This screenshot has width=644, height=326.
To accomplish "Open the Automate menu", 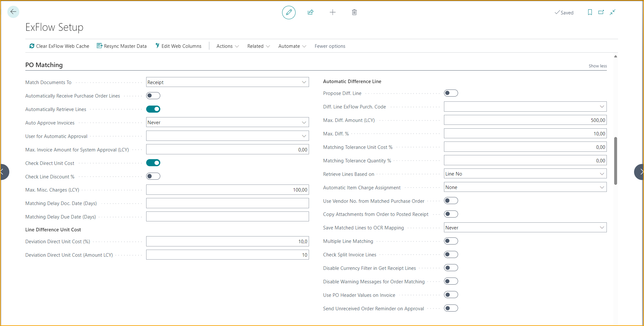I will pyautogui.click(x=292, y=46).
